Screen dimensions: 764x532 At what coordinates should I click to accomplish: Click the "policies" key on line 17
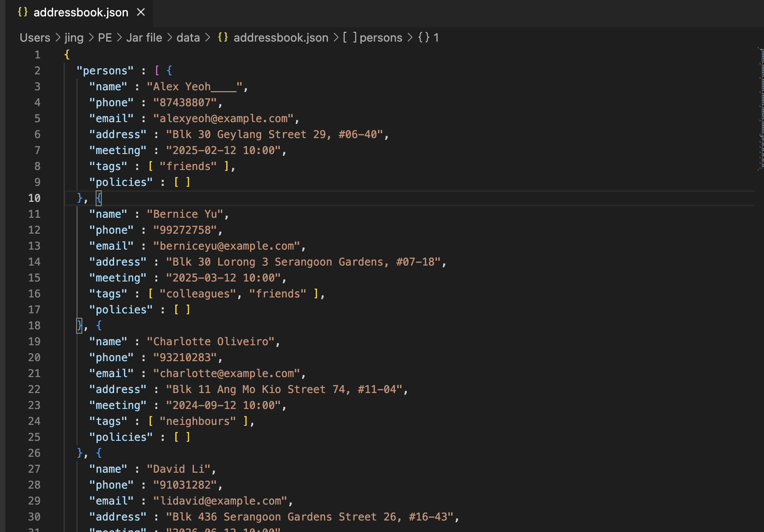121,310
